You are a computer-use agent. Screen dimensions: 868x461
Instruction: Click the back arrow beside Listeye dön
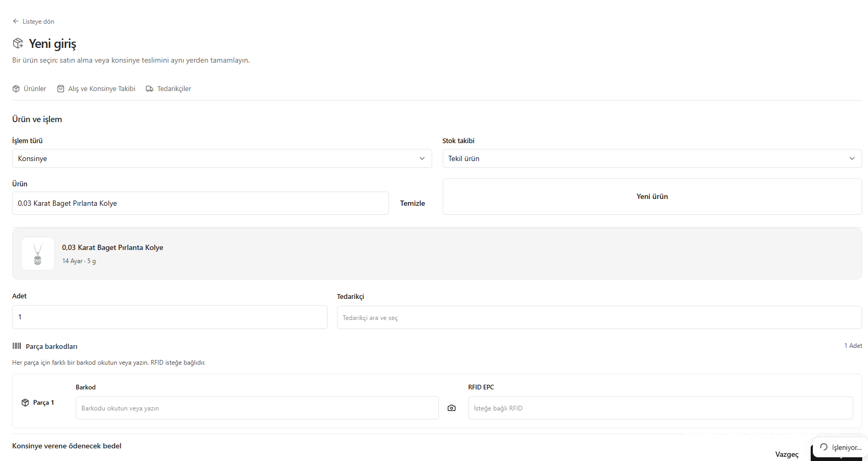(16, 22)
